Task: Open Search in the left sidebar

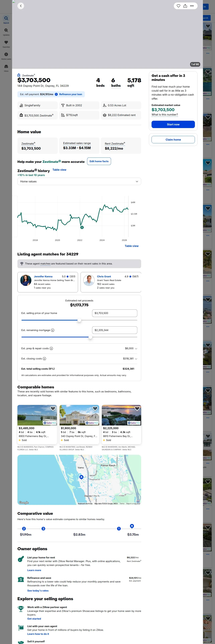Action: 6,20
